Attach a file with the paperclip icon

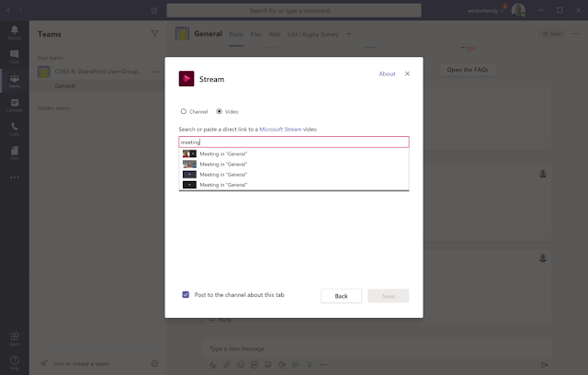point(227,365)
